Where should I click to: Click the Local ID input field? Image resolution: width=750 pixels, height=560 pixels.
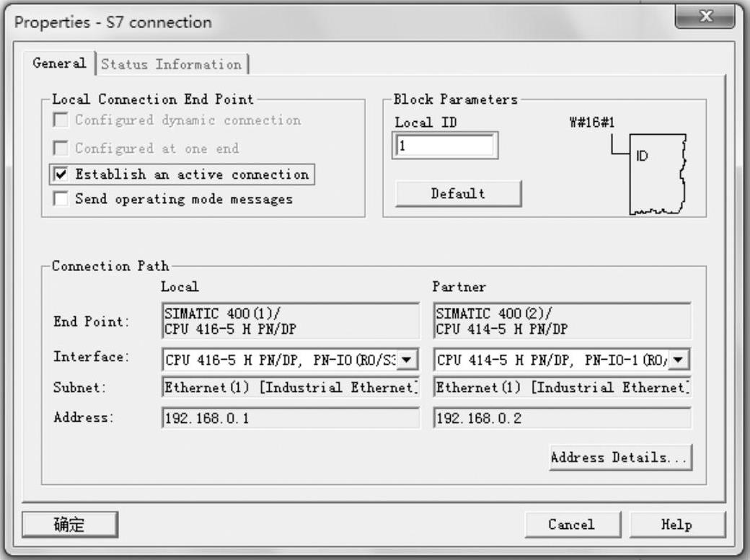click(444, 146)
